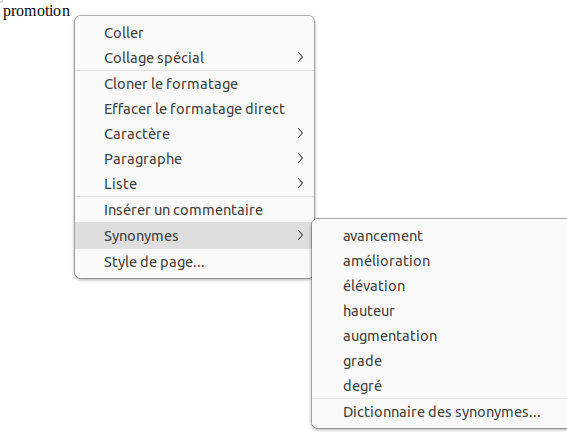Select Insérer un commentaire

click(x=195, y=210)
